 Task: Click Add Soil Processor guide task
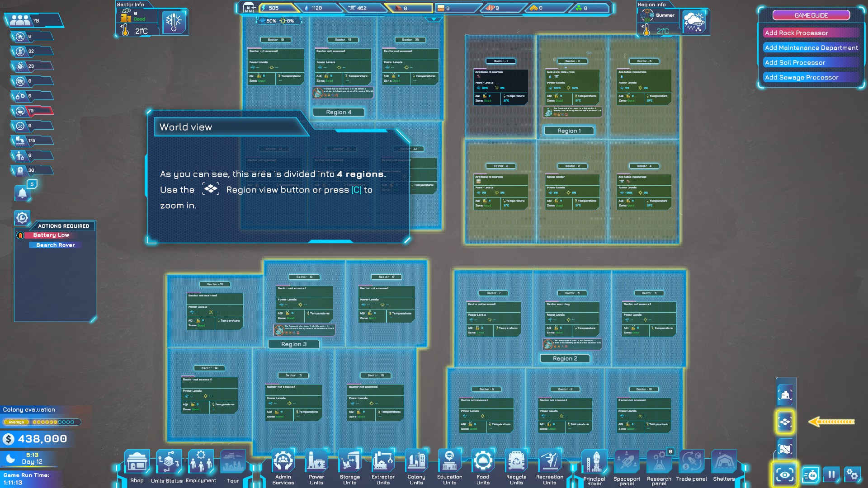[811, 63]
